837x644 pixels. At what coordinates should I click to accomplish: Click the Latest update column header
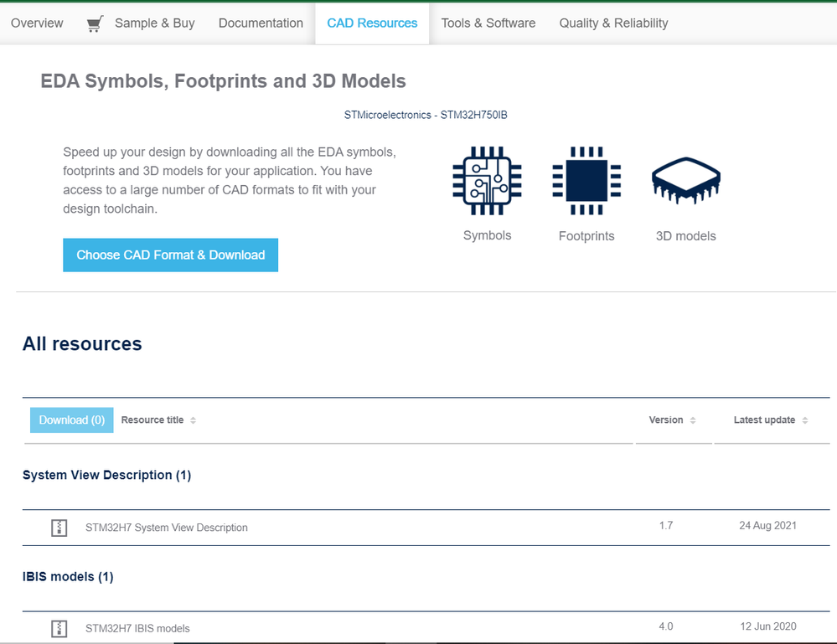[764, 420]
